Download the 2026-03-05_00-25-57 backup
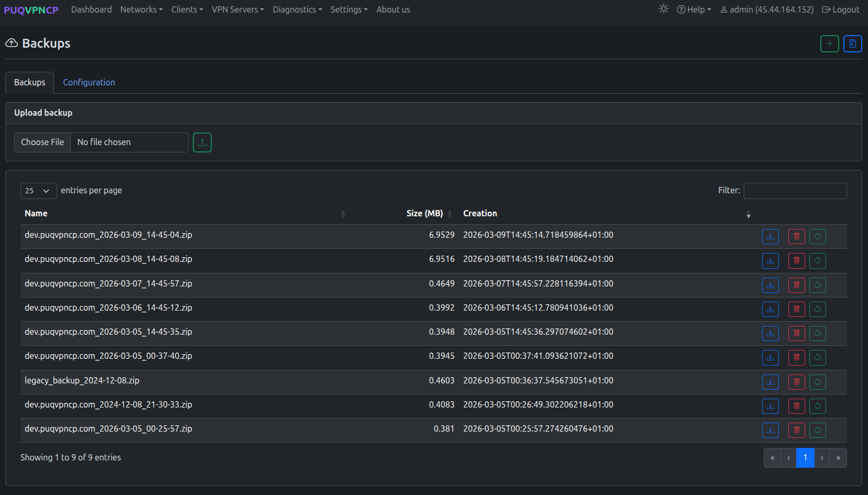The image size is (868, 495). click(x=770, y=430)
